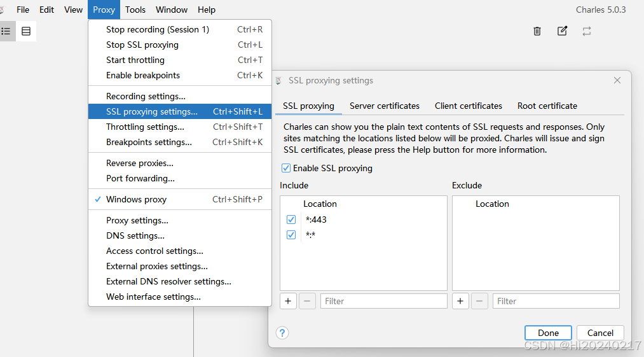Choose Stop SSL proxying
Screen dimensions: 644x357
(x=180, y=45)
